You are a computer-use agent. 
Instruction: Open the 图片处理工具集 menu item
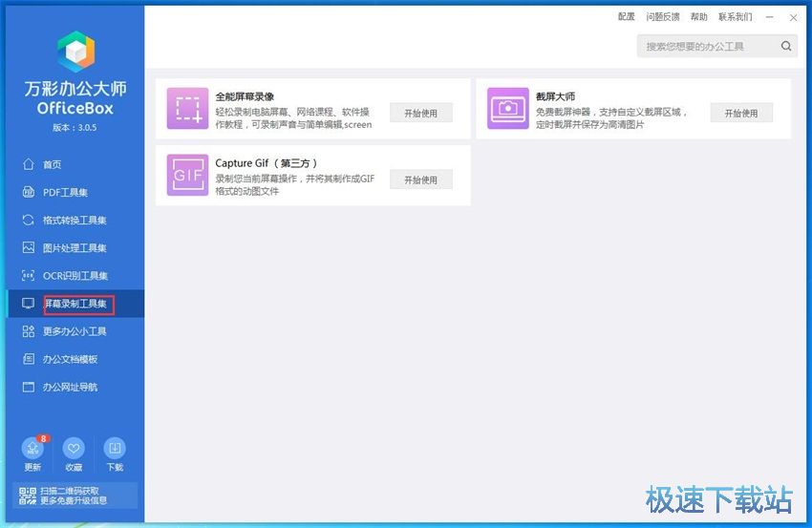tap(75, 247)
